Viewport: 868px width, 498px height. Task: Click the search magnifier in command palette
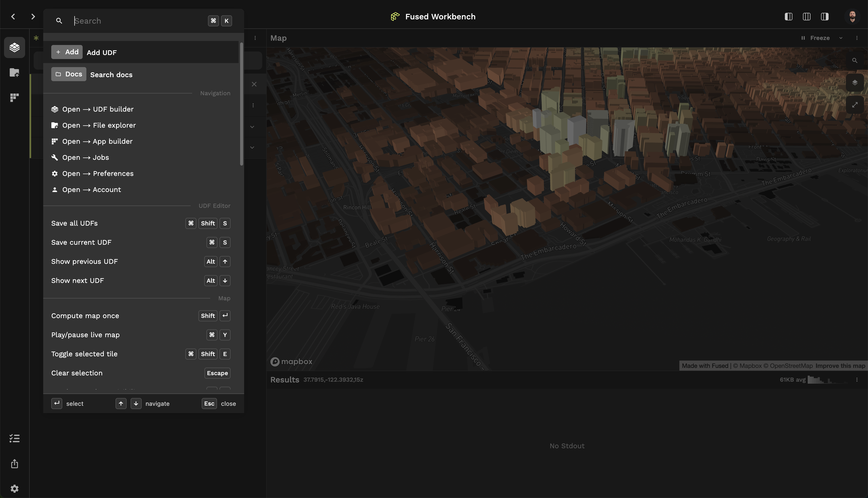(x=59, y=21)
